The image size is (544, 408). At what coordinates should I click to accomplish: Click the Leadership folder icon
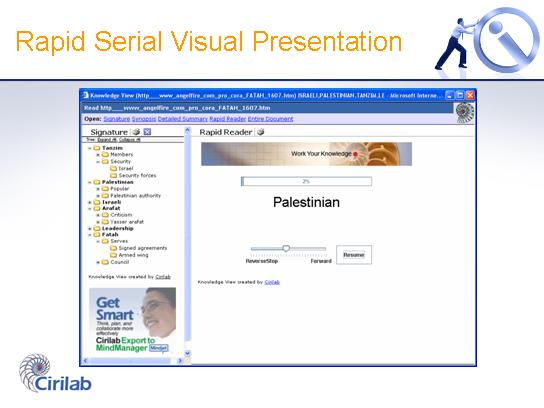pyautogui.click(x=97, y=228)
